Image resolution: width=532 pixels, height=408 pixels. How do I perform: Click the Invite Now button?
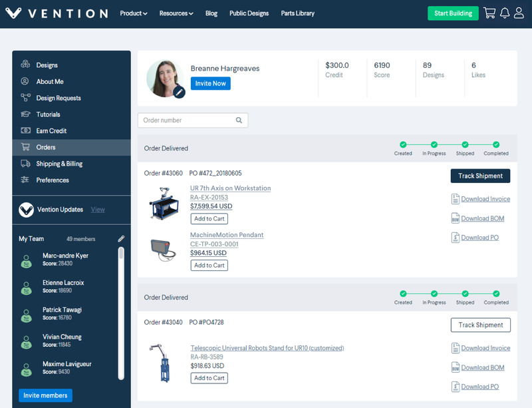coord(210,83)
